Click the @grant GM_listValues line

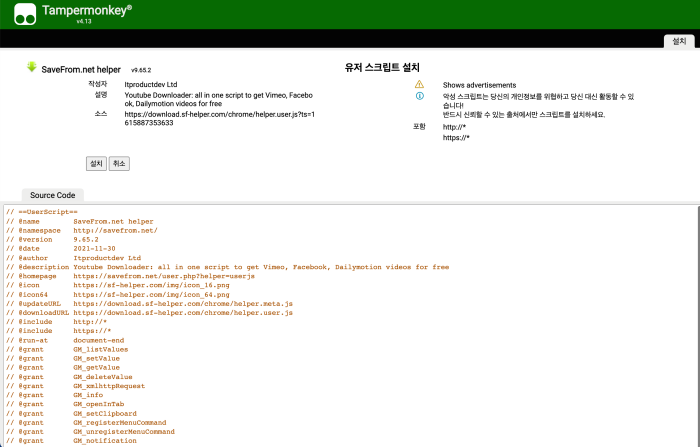click(x=67, y=349)
